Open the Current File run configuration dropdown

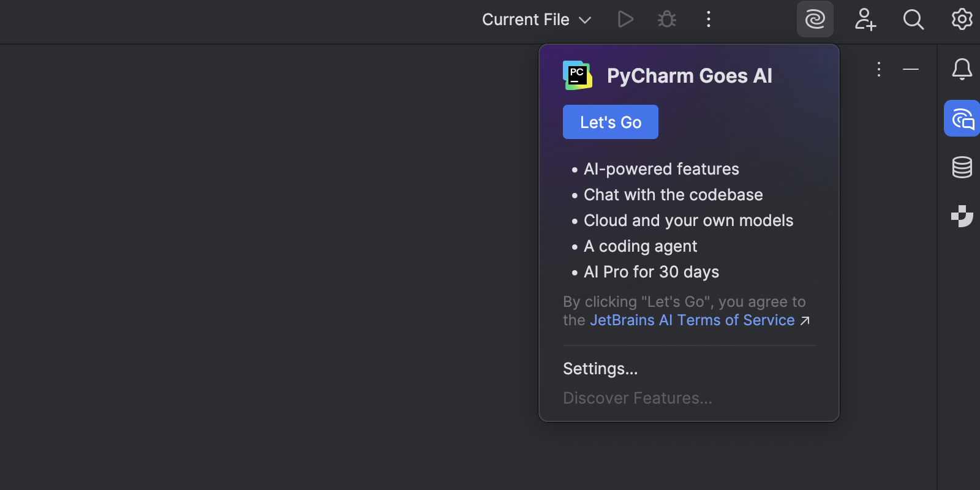536,20
